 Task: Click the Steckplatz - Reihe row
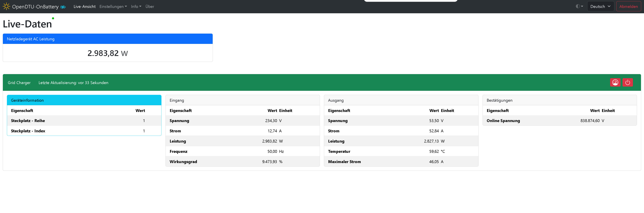(84, 121)
